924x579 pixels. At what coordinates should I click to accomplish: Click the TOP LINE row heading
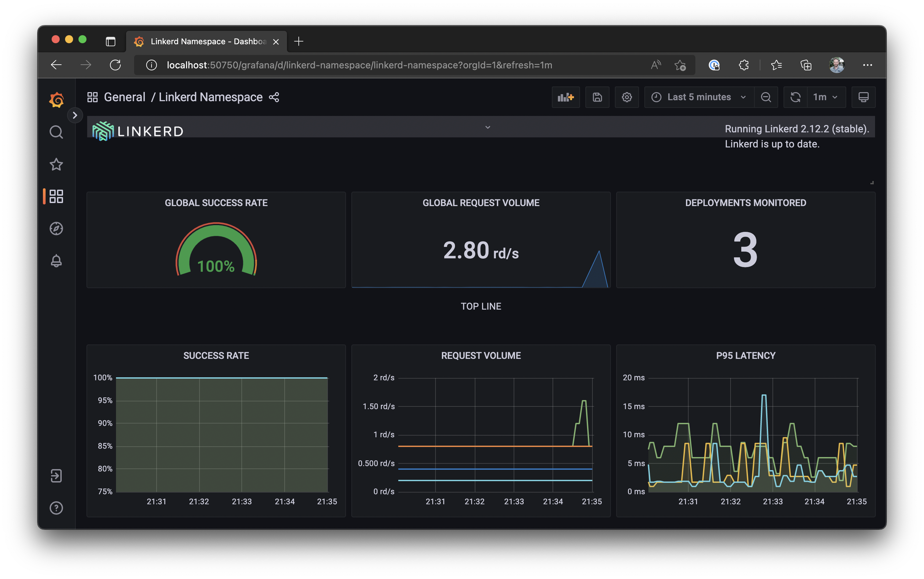click(x=481, y=306)
